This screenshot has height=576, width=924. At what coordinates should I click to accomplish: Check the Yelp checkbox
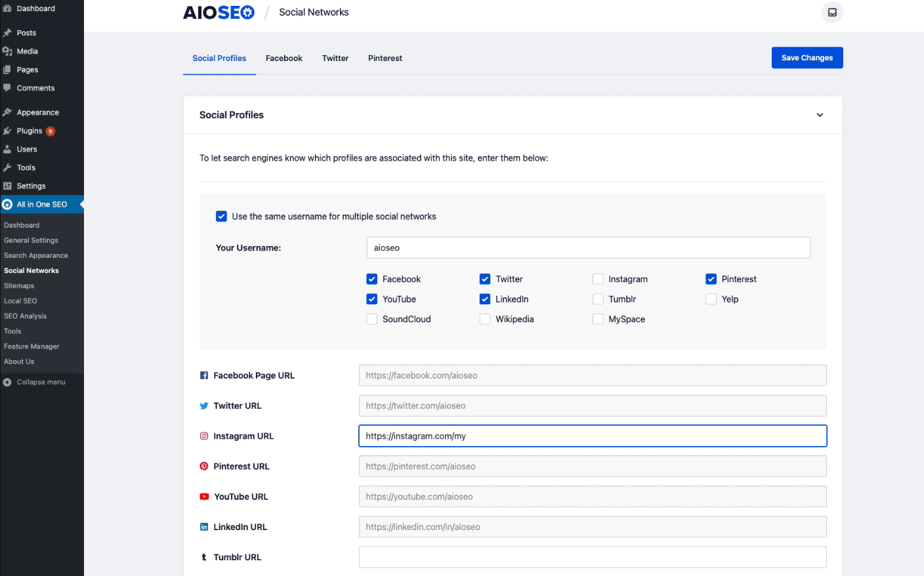[x=711, y=298]
